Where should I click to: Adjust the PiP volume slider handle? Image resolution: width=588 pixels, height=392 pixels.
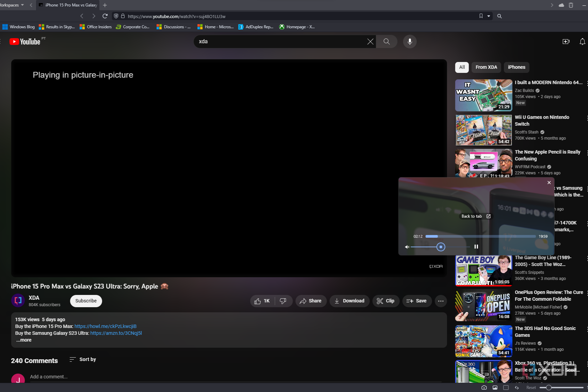click(x=441, y=247)
